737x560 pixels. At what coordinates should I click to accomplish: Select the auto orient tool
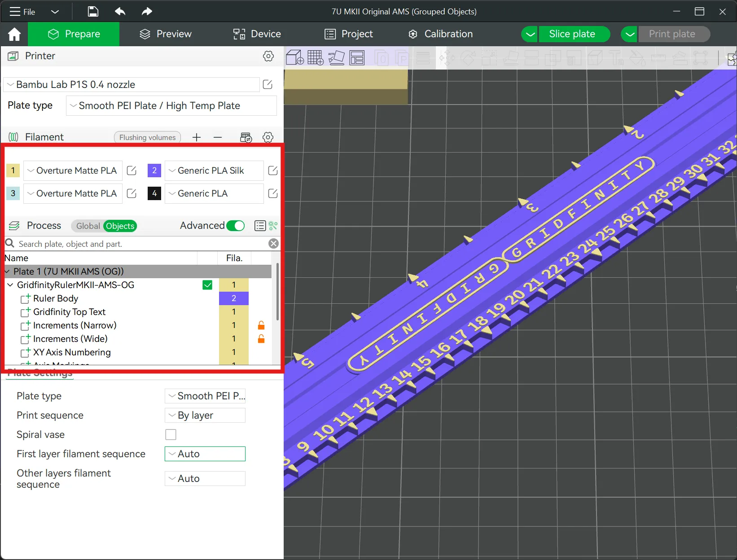[336, 57]
